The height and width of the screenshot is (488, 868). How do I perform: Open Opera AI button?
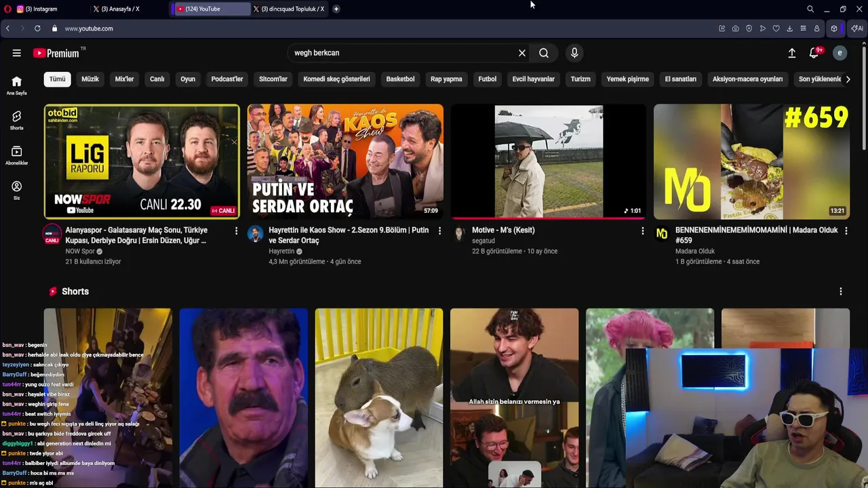coord(857,28)
